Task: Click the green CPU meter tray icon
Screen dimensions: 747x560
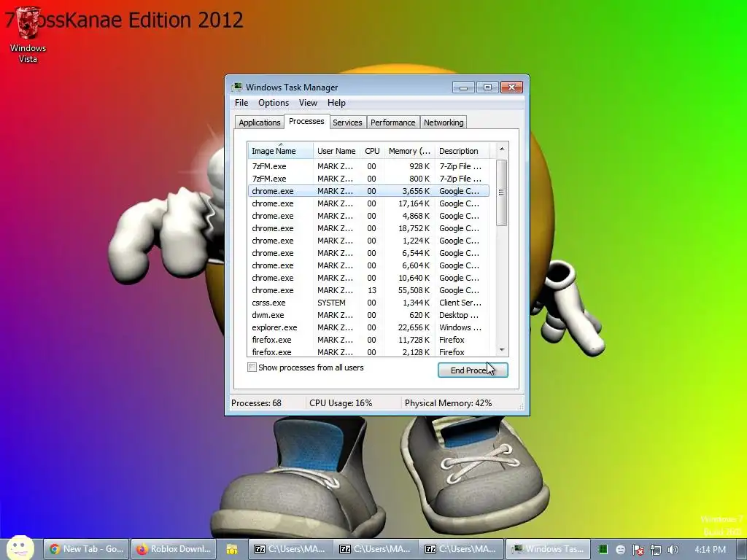Action: [603, 550]
